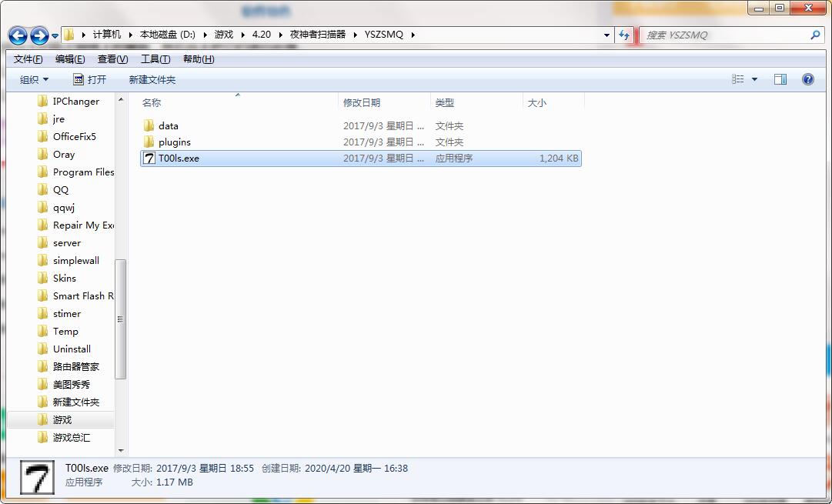Select Oray folder in tree
Image resolution: width=832 pixels, height=504 pixels.
point(57,155)
